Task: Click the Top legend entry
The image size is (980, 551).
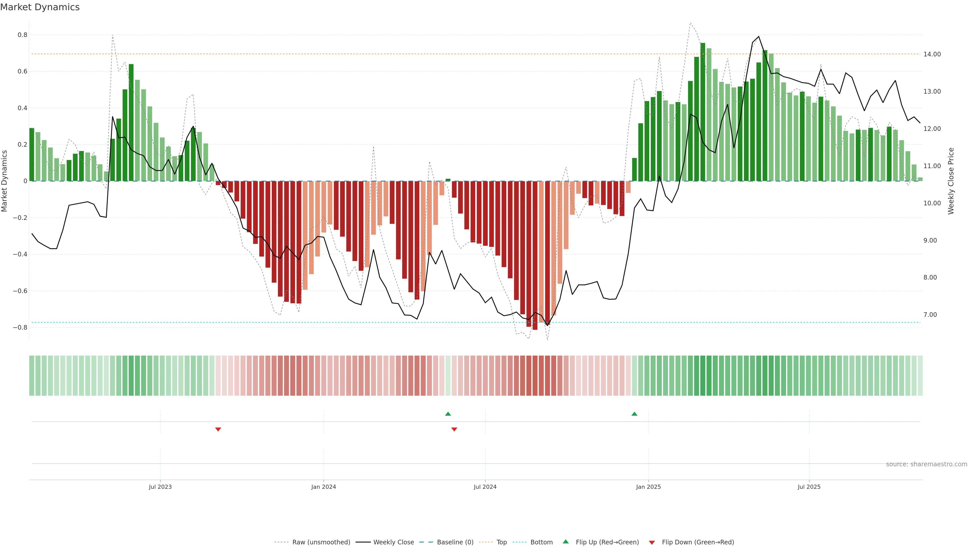Action: [x=501, y=542]
